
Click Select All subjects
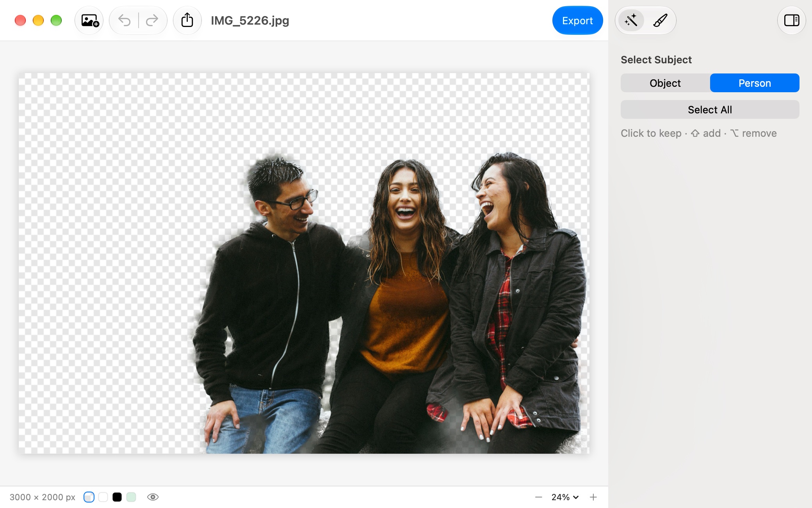710,109
